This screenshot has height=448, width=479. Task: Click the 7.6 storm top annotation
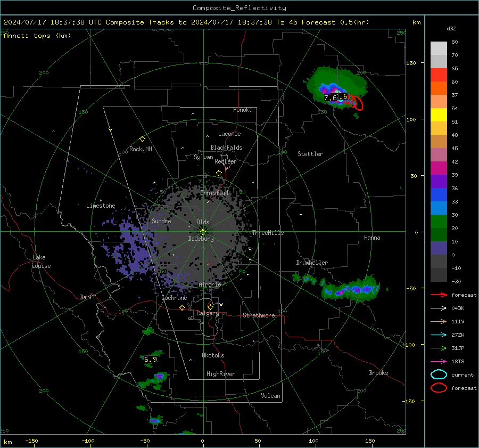(330, 98)
